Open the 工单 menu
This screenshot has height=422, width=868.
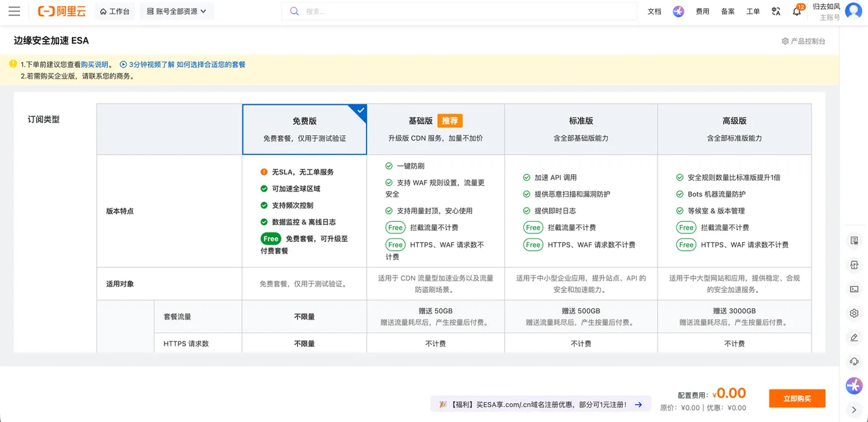point(753,11)
